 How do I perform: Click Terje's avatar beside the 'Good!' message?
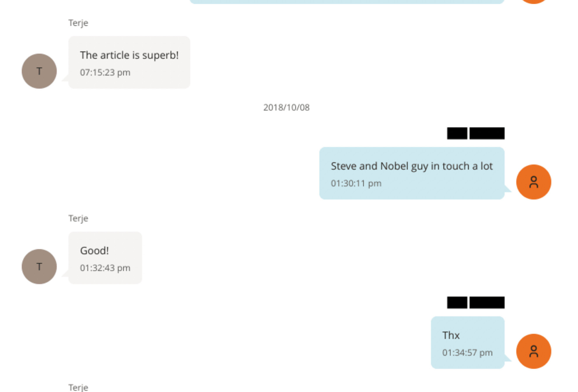39,266
